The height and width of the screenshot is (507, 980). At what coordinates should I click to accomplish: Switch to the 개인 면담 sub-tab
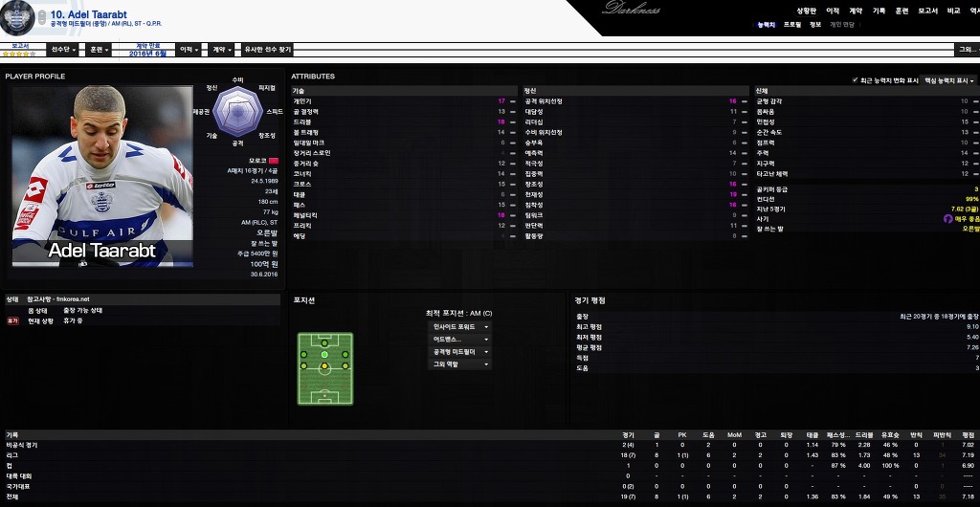pos(841,25)
